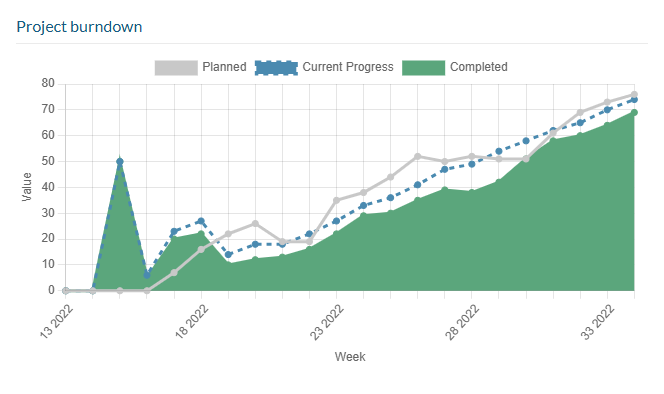Select the final Completed point near 69
The height and width of the screenshot is (394, 664).
(634, 112)
